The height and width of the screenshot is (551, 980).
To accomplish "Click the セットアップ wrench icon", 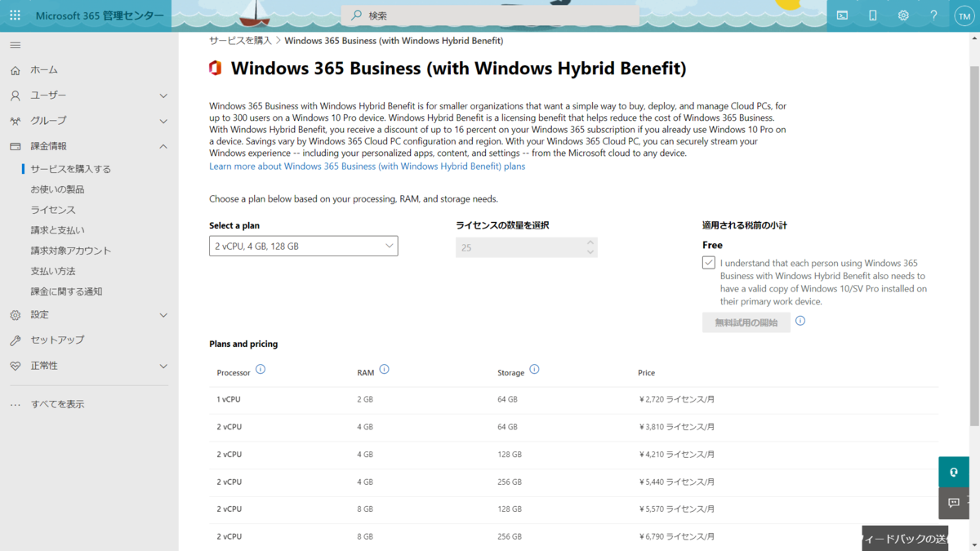I will pos(16,340).
